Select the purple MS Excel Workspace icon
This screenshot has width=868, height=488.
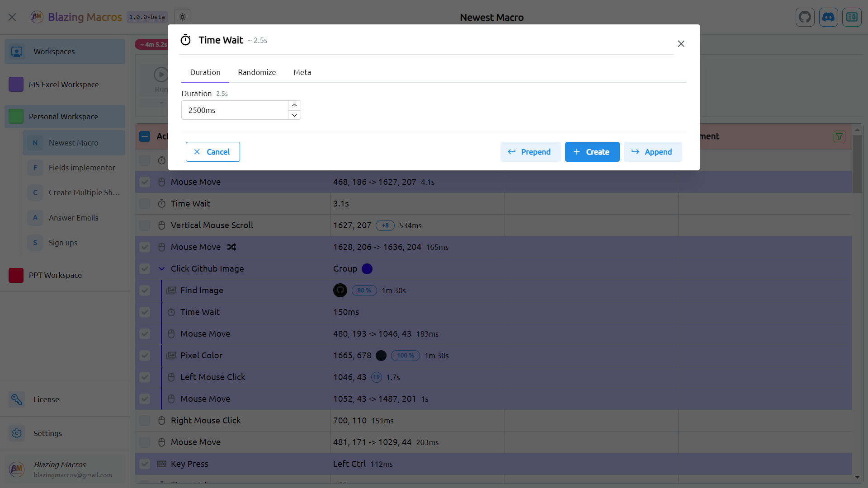(x=16, y=84)
